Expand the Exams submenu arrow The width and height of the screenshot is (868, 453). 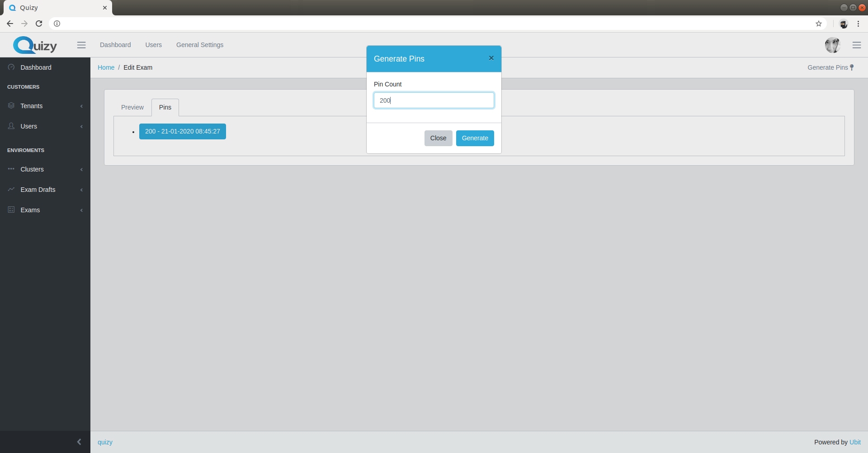[81, 210]
